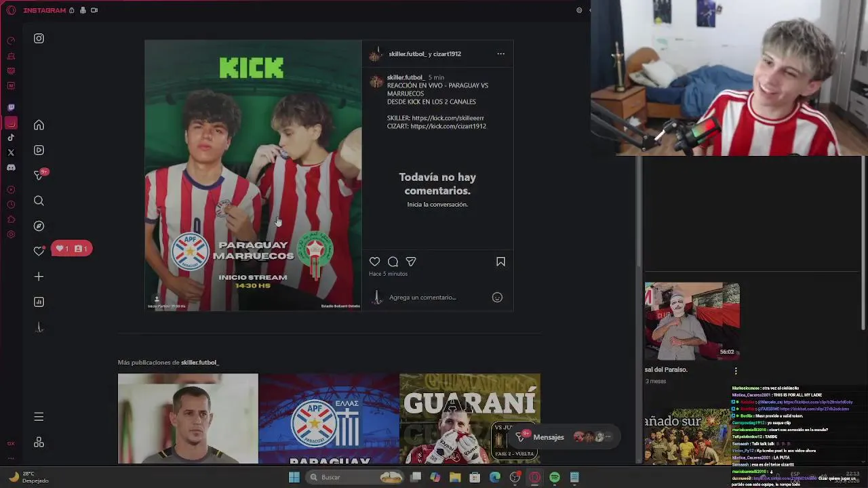
Task: Like the post with the heart icon
Action: point(374,262)
